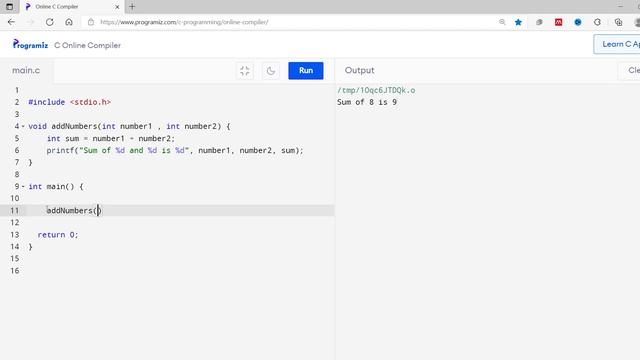Click the /tmp/ output path text
This screenshot has height=360, width=640.
coord(376,90)
